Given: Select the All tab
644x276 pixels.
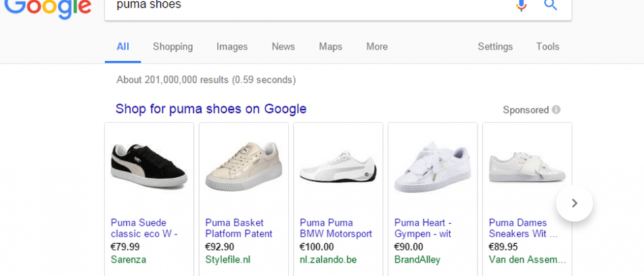Looking at the screenshot, I should [123, 47].
